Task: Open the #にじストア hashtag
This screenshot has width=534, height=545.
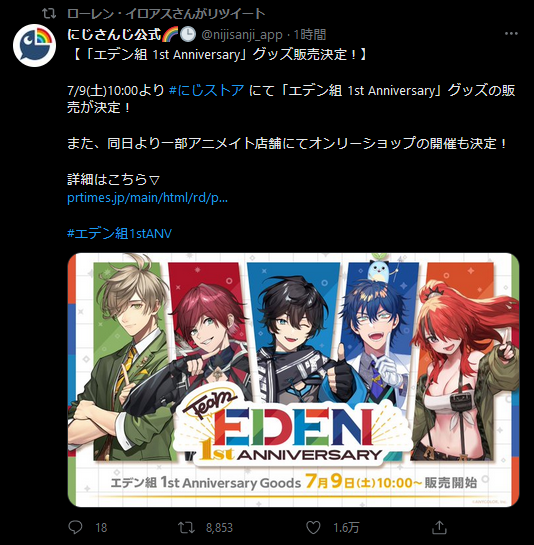Action: 207,91
